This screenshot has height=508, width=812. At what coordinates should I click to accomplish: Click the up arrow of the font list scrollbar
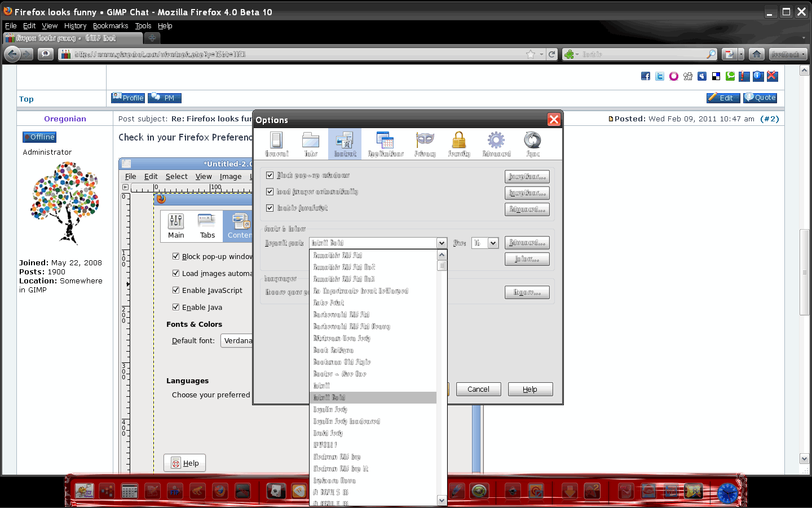pyautogui.click(x=442, y=255)
